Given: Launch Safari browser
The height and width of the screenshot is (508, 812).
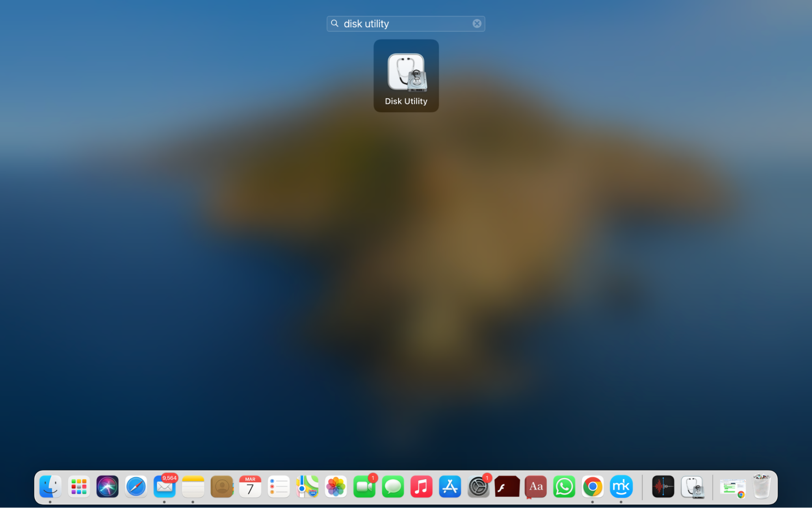Looking at the screenshot, I should 136,486.
